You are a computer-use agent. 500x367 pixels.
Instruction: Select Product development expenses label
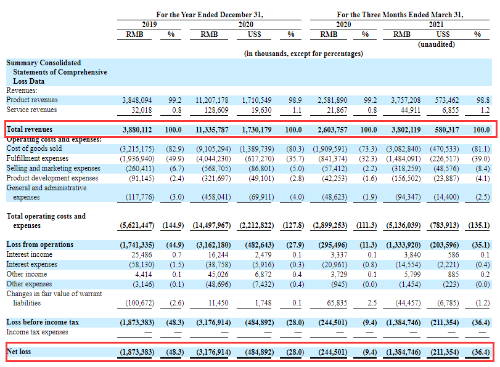[52, 178]
